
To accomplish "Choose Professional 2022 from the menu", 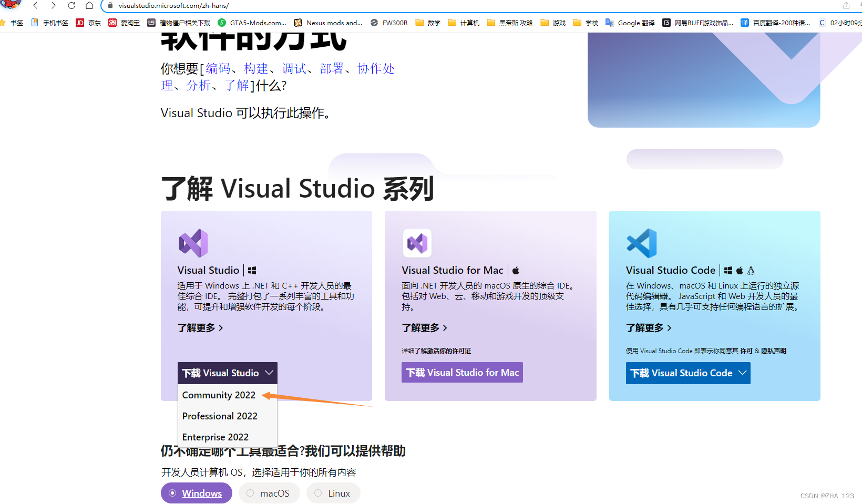I will click(220, 416).
